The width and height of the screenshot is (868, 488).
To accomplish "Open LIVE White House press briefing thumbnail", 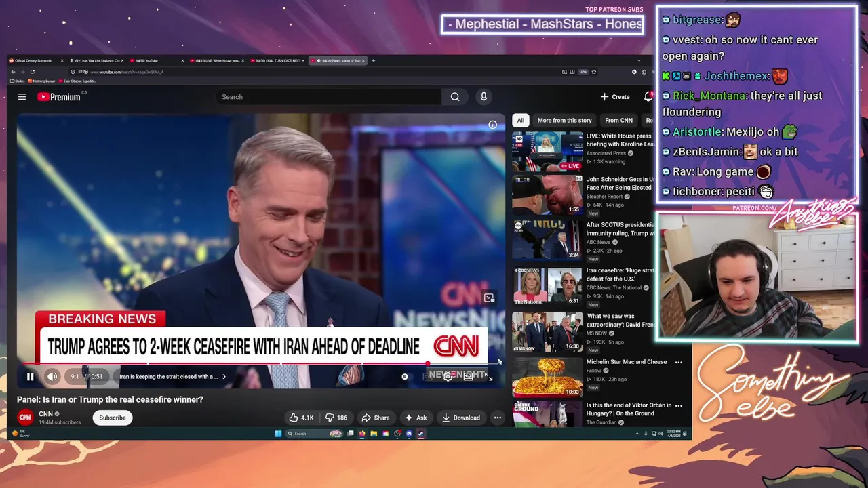I will pos(547,151).
